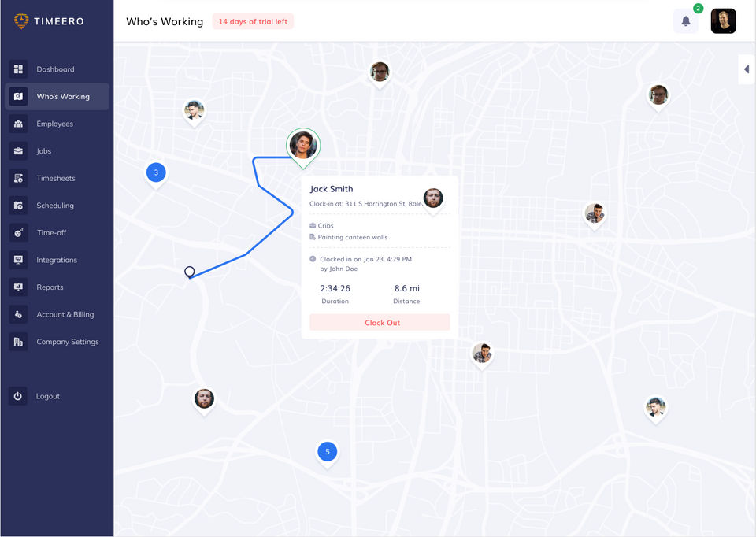Open Scheduling menu item
This screenshot has height=537, width=756.
[57, 206]
